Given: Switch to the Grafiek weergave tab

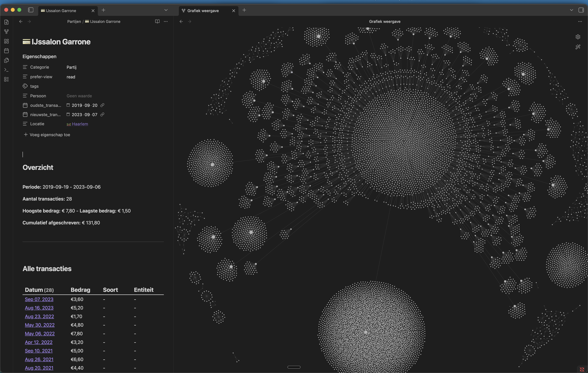Looking at the screenshot, I should pyautogui.click(x=203, y=11).
